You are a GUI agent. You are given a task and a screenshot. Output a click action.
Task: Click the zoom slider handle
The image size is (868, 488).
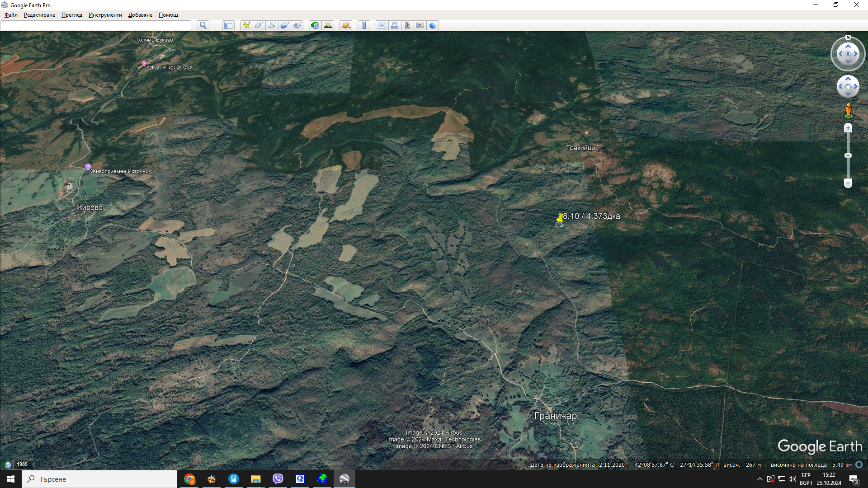848,155
